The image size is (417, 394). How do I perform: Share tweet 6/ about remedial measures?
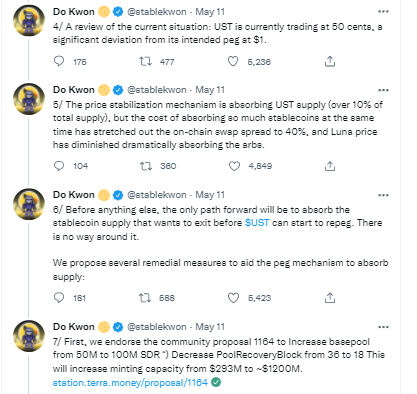[x=330, y=298]
